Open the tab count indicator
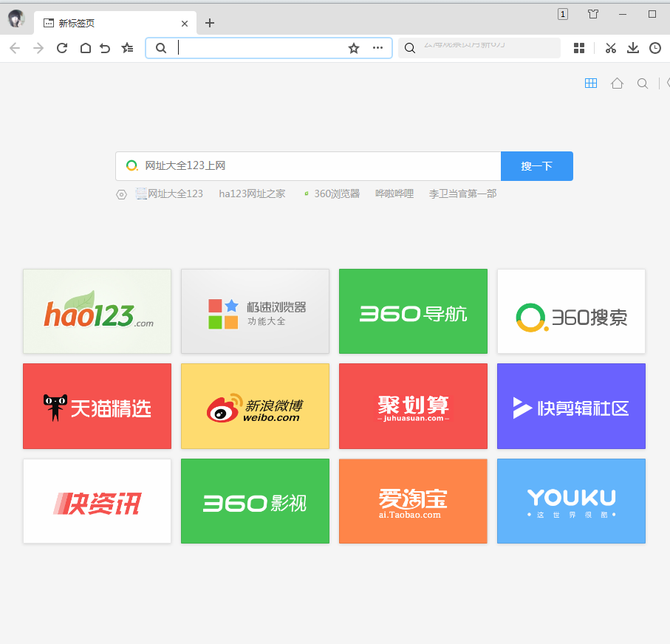This screenshot has height=644, width=670. click(563, 14)
